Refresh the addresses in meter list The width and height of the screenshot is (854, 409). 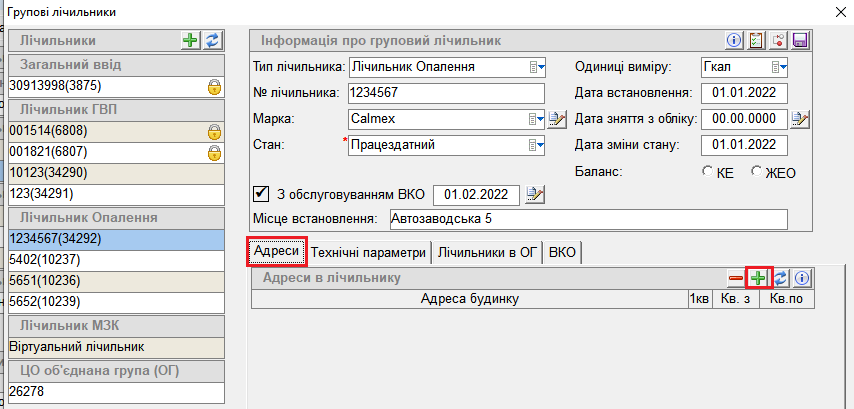click(x=781, y=278)
